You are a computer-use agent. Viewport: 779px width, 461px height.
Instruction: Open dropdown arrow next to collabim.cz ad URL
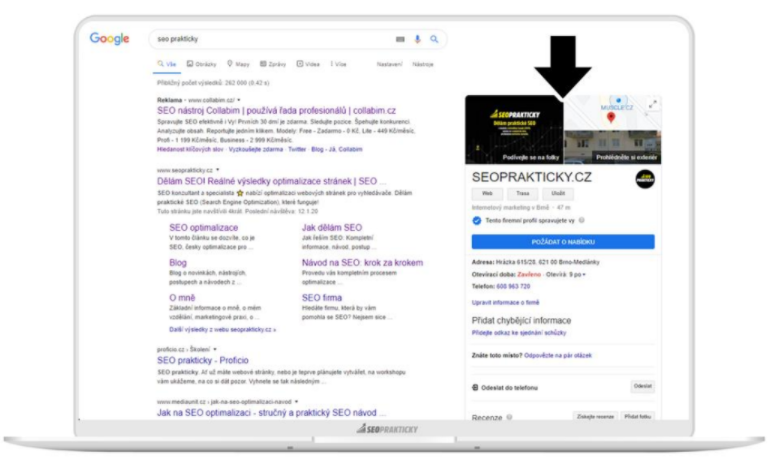click(x=238, y=100)
